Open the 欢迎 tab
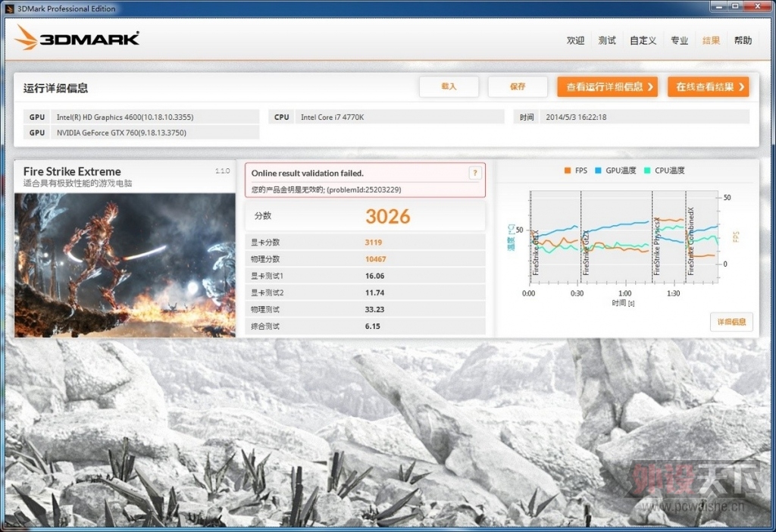776x532 pixels. pos(576,41)
